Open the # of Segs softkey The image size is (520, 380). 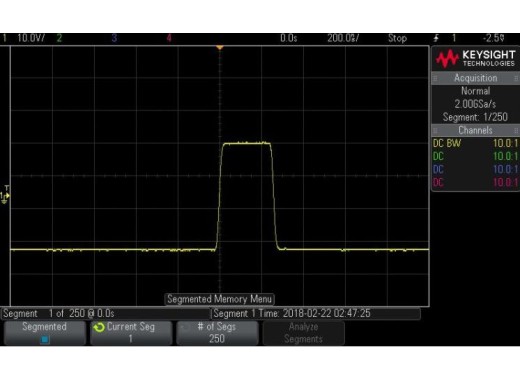[217, 333]
